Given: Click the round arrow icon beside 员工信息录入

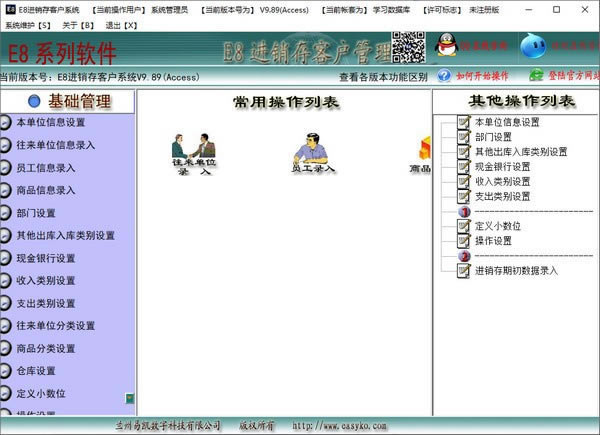Looking at the screenshot, I should click(5, 168).
